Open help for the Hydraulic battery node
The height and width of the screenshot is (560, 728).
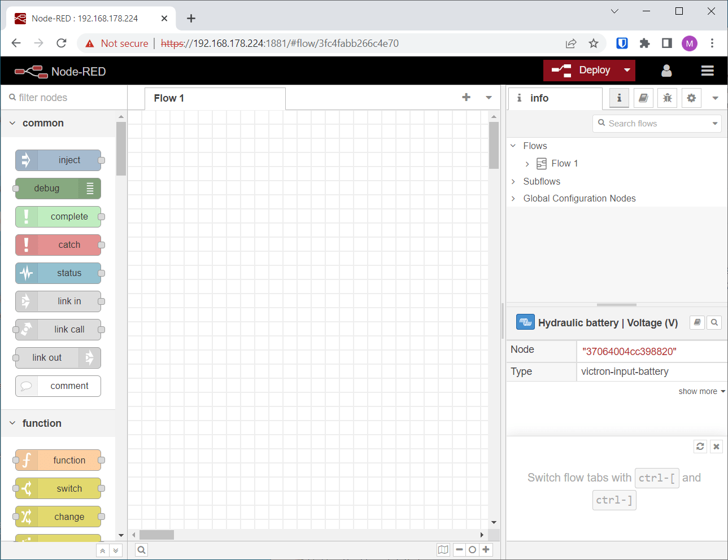(x=698, y=322)
